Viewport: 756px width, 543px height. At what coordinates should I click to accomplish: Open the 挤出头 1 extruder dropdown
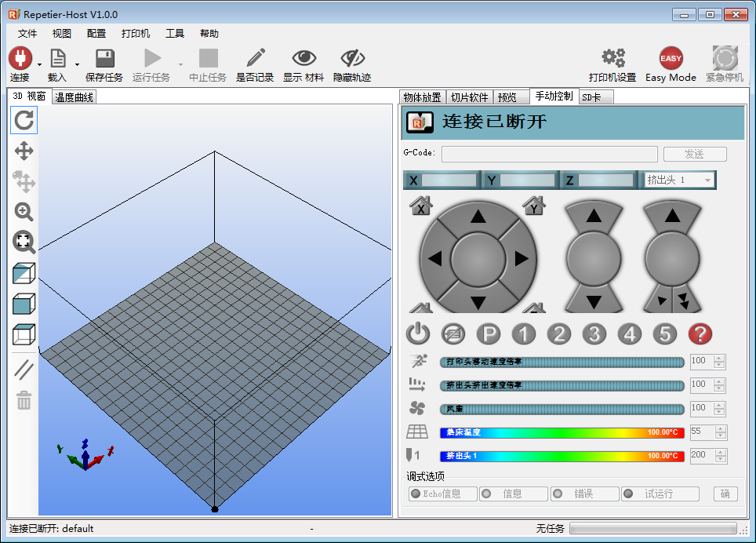pyautogui.click(x=679, y=180)
